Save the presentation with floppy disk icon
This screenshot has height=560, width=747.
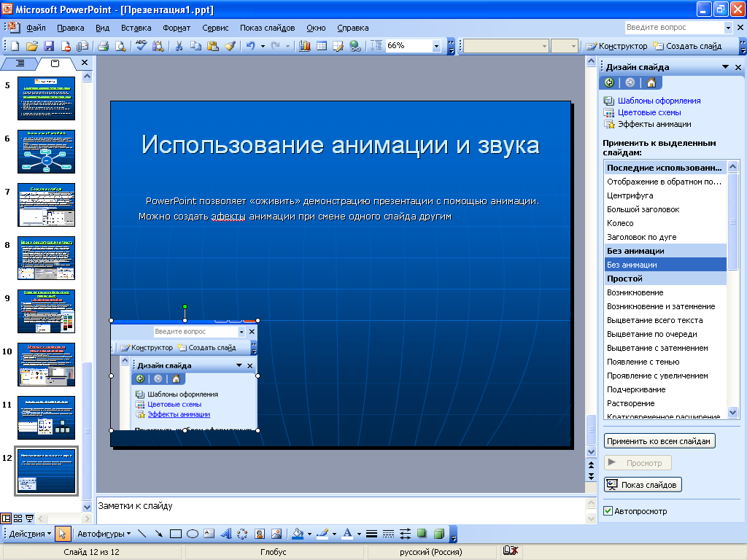click(49, 46)
